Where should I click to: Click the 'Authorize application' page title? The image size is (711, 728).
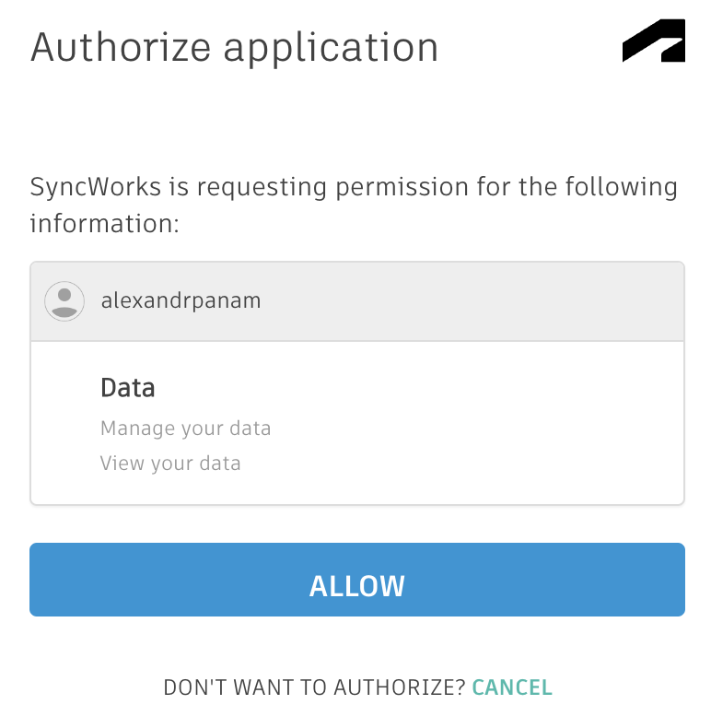click(x=234, y=47)
